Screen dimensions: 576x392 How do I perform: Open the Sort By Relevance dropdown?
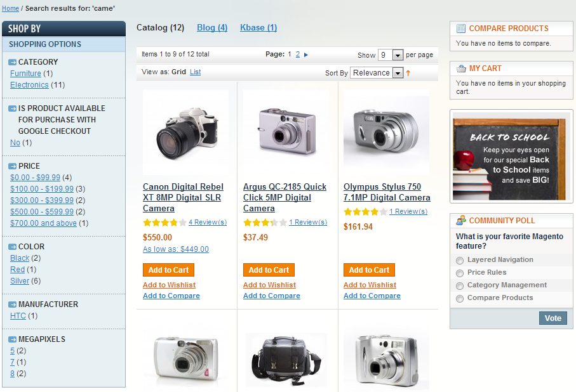377,73
